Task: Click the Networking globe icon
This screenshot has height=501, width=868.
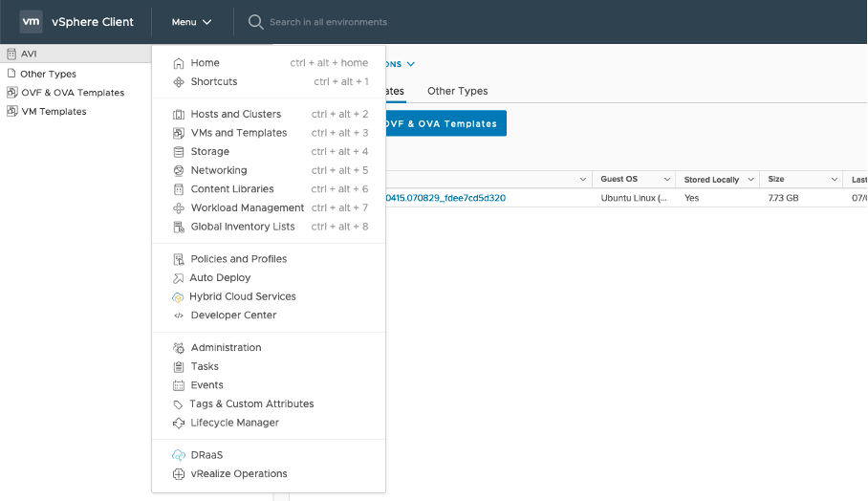Action: coord(178,170)
